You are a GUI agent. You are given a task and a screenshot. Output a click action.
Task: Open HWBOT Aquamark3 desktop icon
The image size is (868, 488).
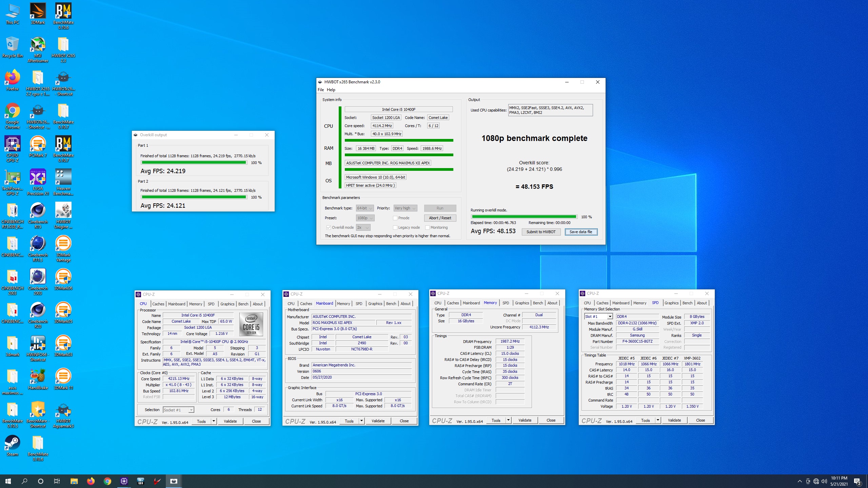click(63, 415)
